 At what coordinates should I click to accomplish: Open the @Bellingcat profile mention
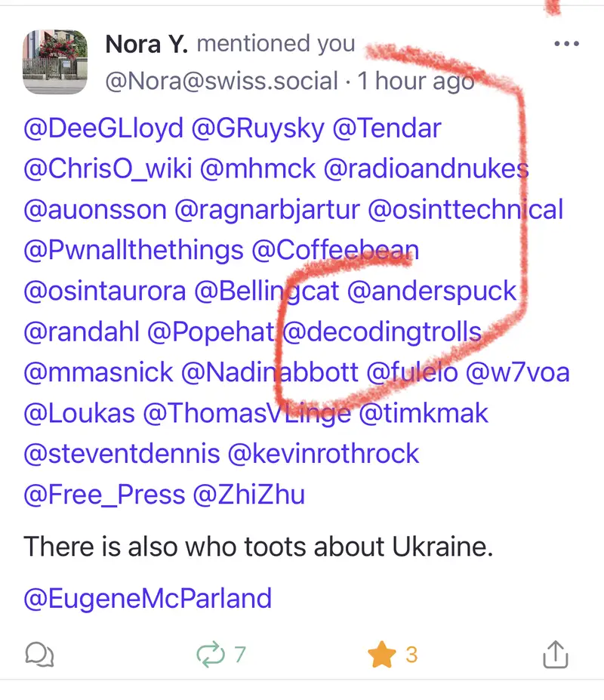point(267,291)
